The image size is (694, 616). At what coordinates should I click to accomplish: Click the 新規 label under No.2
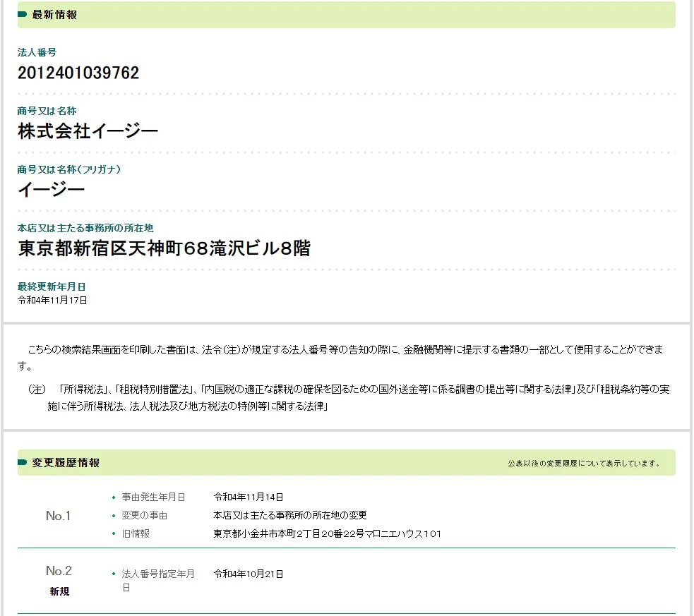click(x=59, y=591)
